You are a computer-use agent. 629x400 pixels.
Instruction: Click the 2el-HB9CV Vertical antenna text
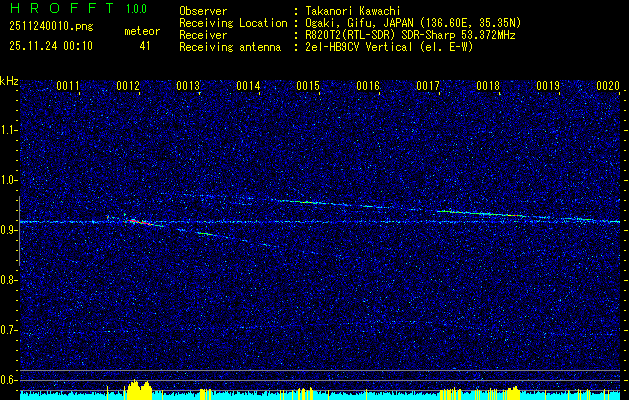pos(390,47)
